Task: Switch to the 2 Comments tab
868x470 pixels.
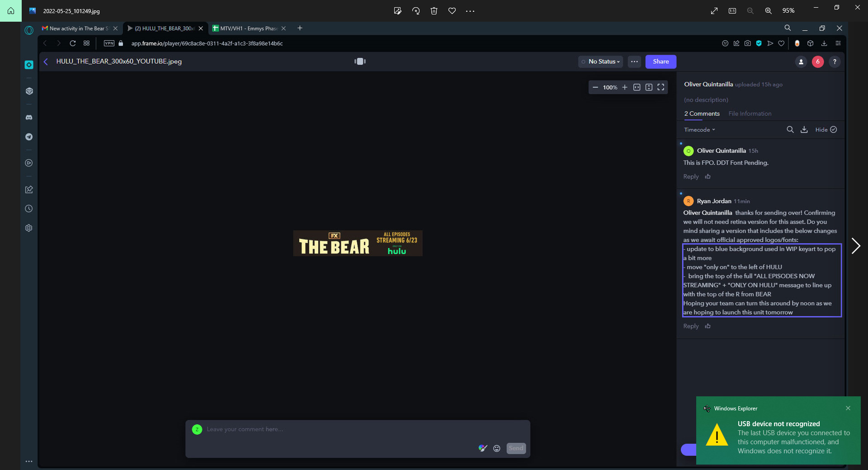Action: [702, 113]
